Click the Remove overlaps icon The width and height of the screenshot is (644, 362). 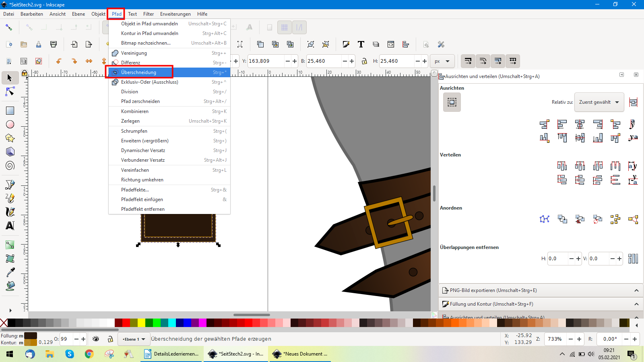[633, 259]
